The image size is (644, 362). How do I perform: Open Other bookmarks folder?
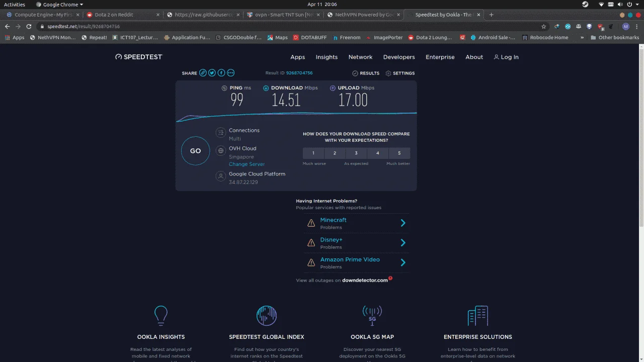coord(615,37)
